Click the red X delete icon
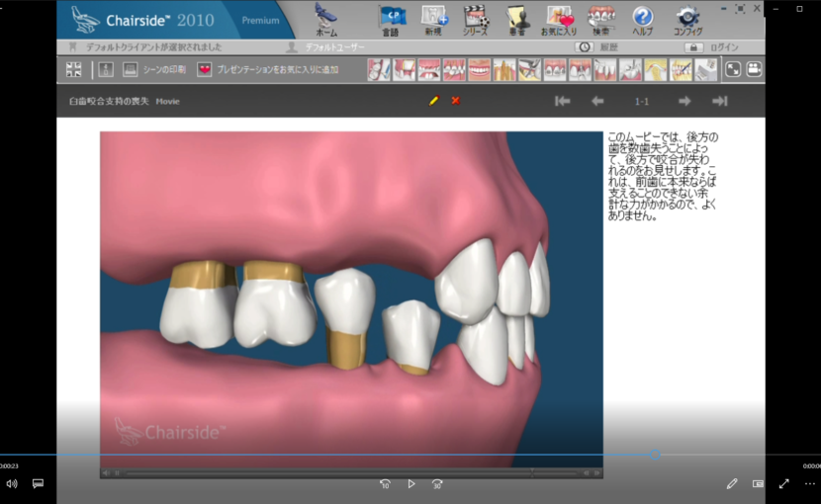The image size is (821, 504). 456,101
